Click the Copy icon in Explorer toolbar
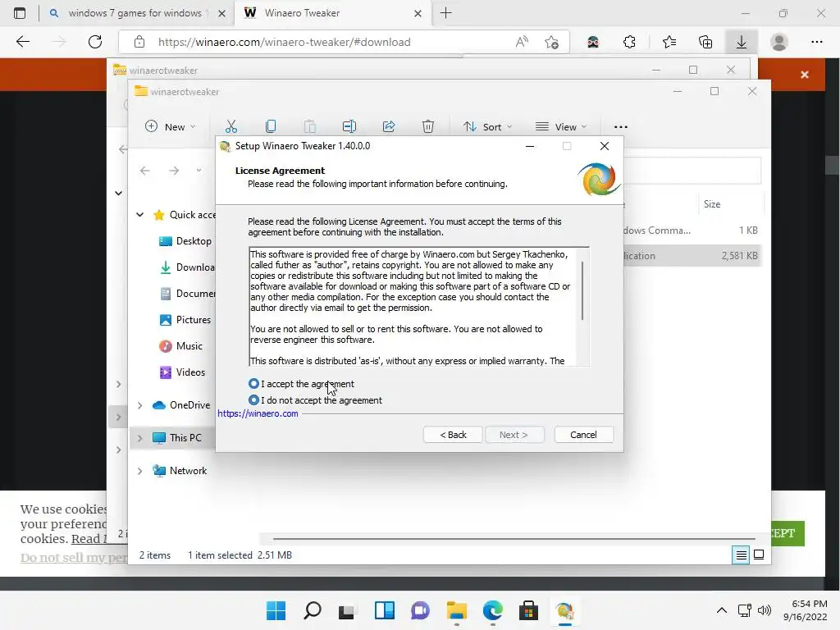 click(271, 126)
